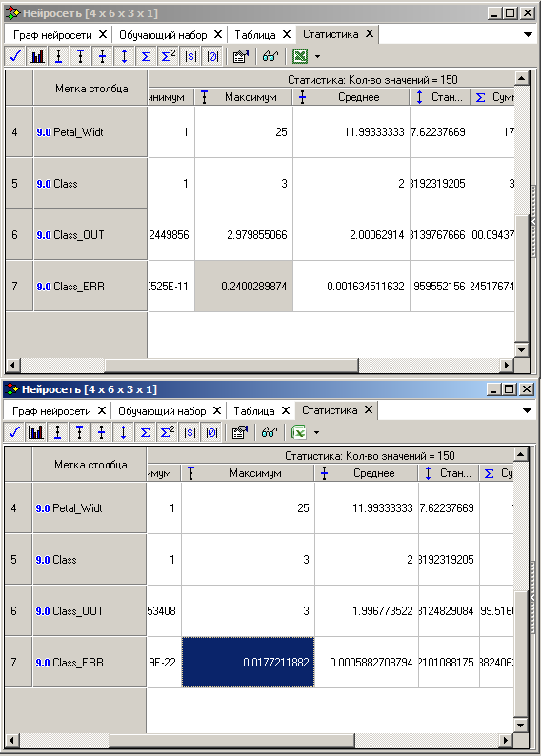
Task: Toggle the |s| icon in upper window toolbar
Action: tap(190, 56)
